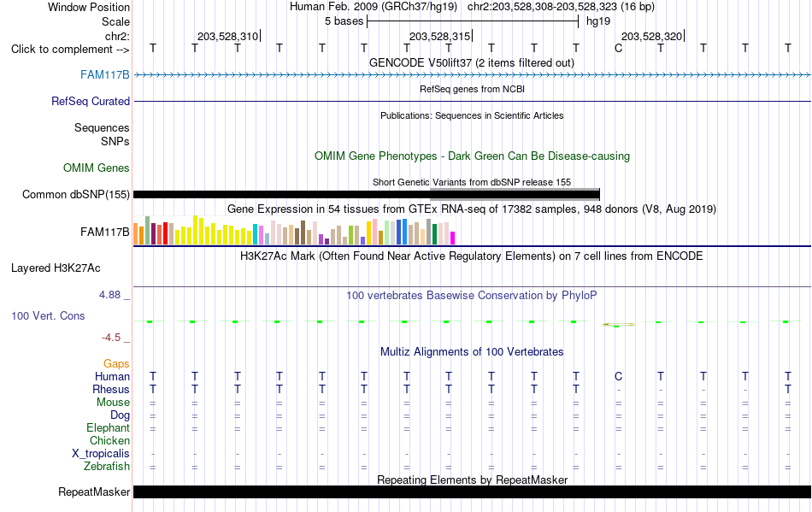The height and width of the screenshot is (512, 812).
Task: Click the Human Feb. 2009 (GRCh37/hg19) heading
Action: (x=374, y=7)
